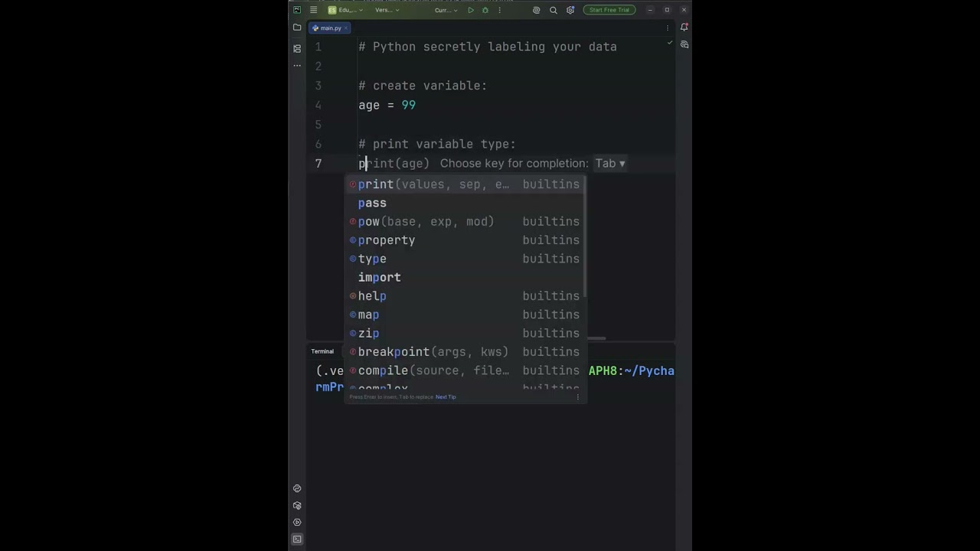The height and width of the screenshot is (551, 980).
Task: Show more tool windows ellipsis
Action: tap(297, 65)
